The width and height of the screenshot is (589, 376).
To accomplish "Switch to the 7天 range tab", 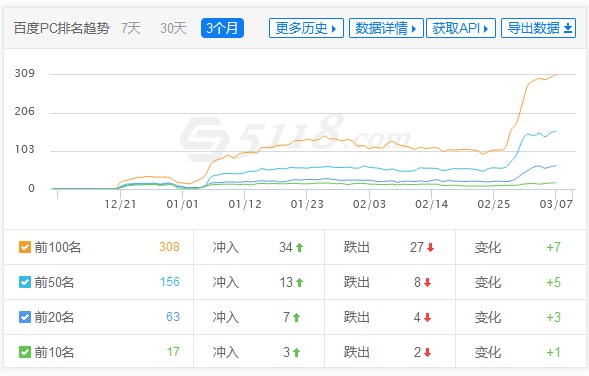I will [x=131, y=28].
